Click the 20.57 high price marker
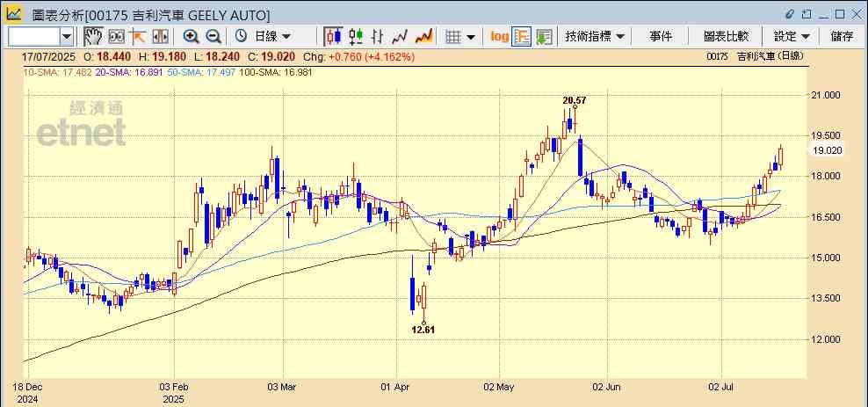The image size is (868, 407). [x=574, y=101]
